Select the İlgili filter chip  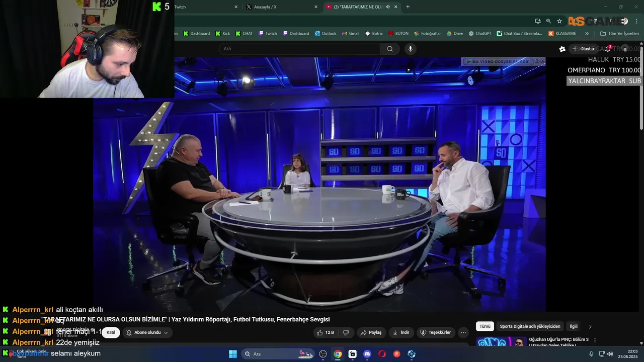pos(574,326)
